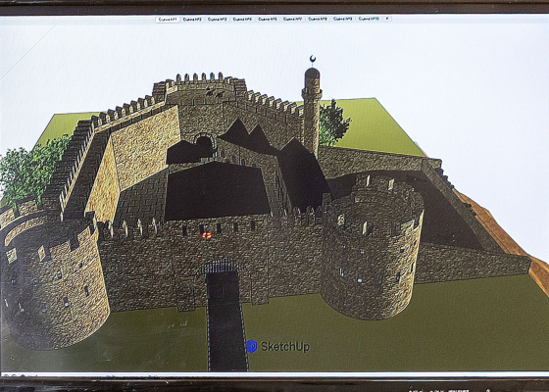Show the Сцена №9 scene tab
Image resolution: width=549 pixels, height=392 pixels.
coord(343,20)
